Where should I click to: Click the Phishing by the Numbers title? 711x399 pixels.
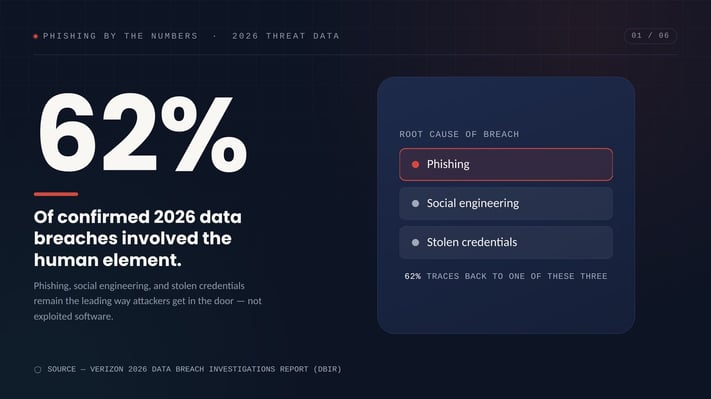point(120,36)
